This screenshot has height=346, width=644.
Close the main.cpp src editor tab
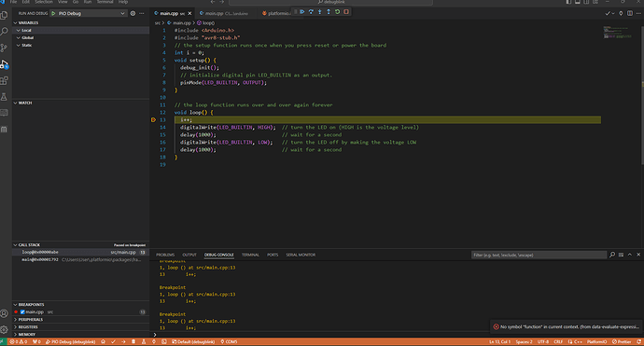pos(189,14)
